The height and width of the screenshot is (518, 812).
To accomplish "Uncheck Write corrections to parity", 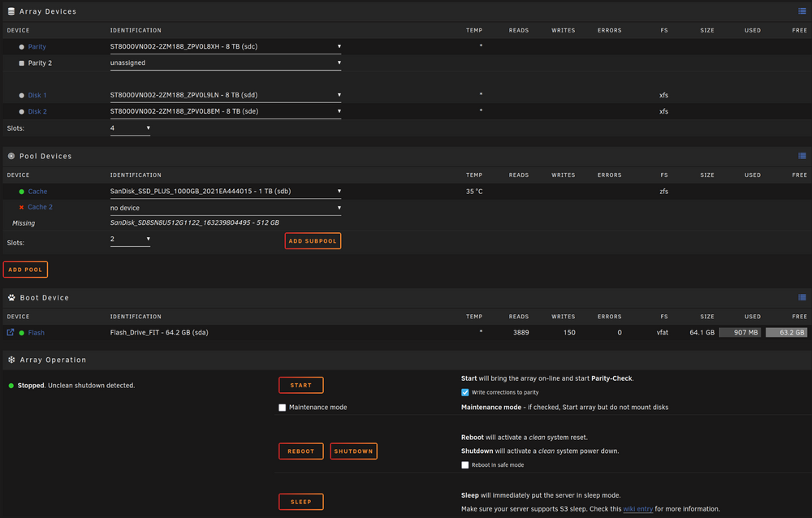I will 465,392.
